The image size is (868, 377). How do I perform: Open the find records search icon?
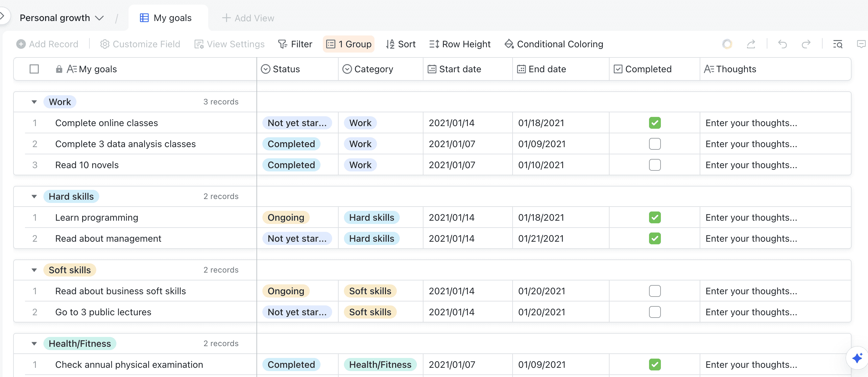(x=838, y=44)
